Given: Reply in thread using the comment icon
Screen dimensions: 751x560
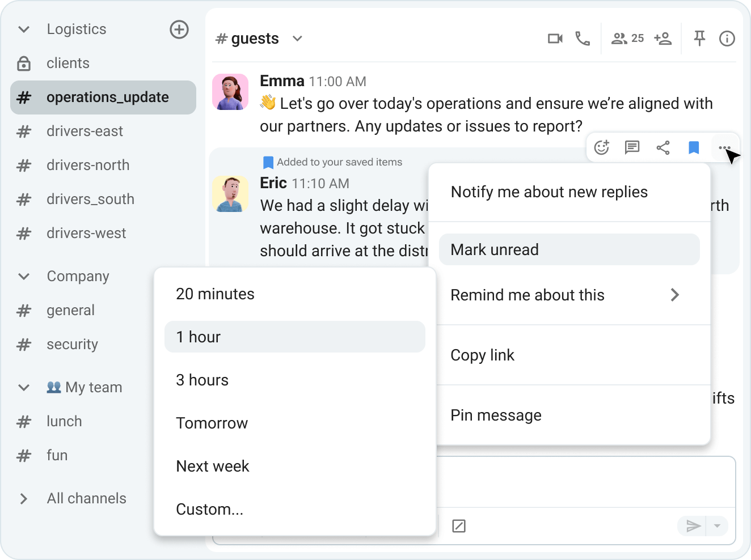Looking at the screenshot, I should (x=632, y=147).
